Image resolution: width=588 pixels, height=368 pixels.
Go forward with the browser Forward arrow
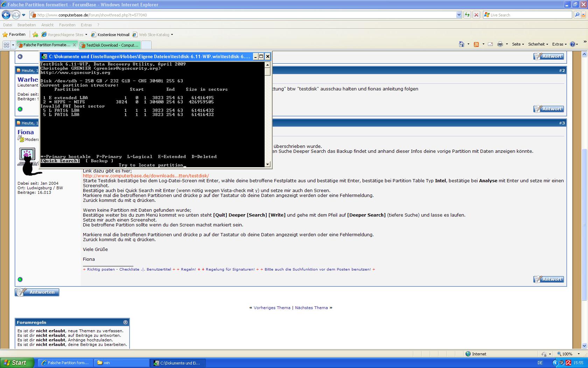click(x=15, y=15)
